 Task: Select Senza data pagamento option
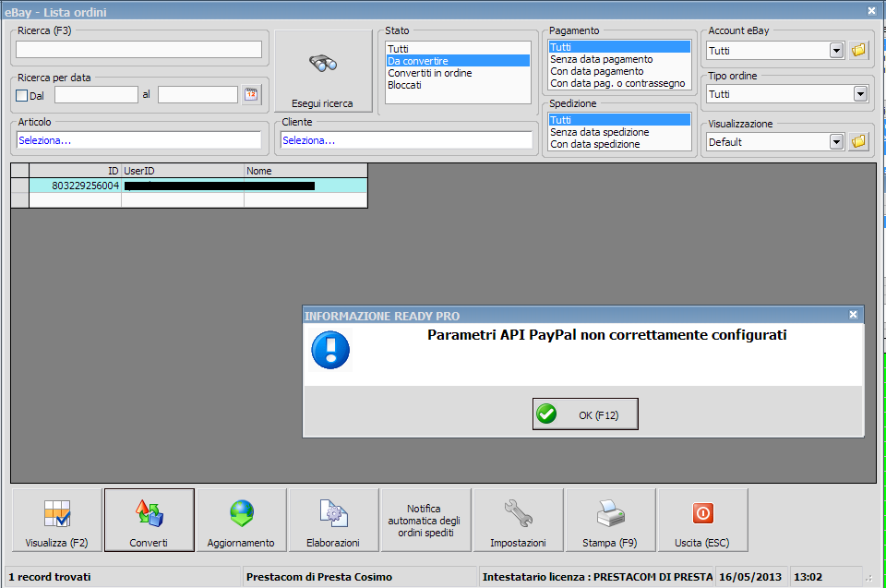click(619, 59)
